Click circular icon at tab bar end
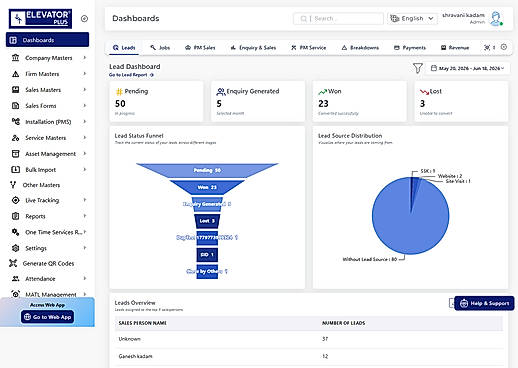The height and width of the screenshot is (368, 518). coord(504,47)
